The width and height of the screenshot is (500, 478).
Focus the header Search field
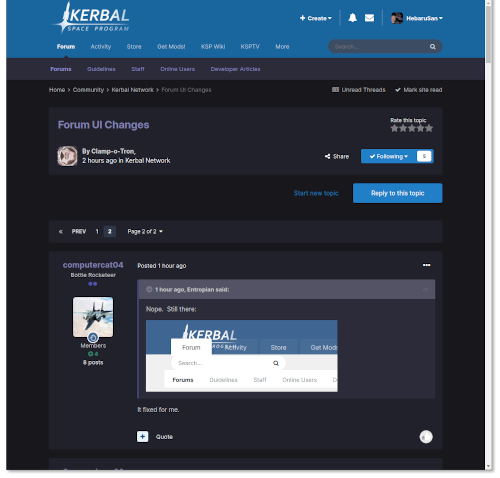[380, 47]
